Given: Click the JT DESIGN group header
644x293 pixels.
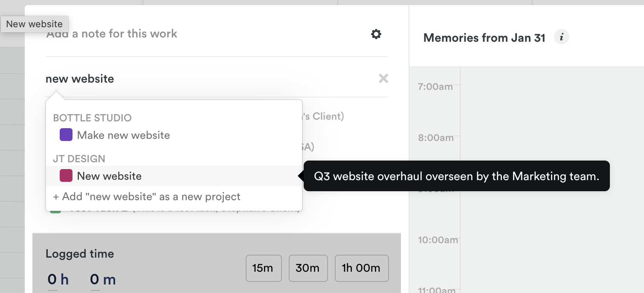Looking at the screenshot, I should [x=79, y=158].
